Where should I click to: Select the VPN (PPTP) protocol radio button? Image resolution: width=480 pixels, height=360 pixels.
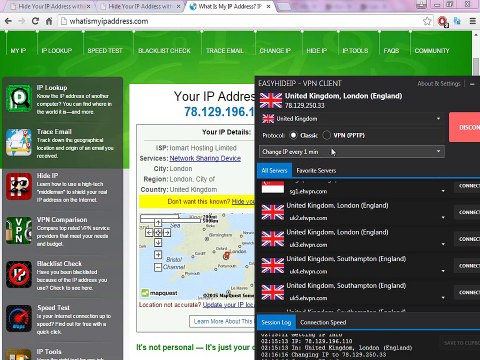pyautogui.click(x=327, y=135)
